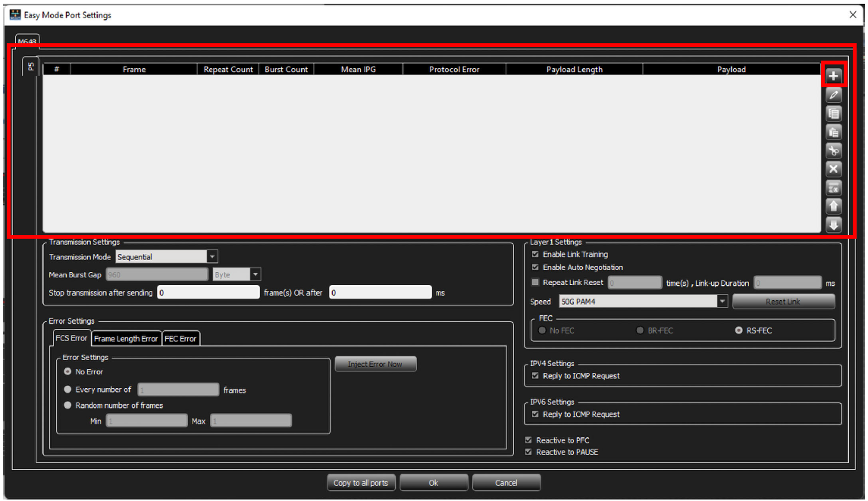Click the Frame column header
The image size is (868, 501).
[134, 69]
